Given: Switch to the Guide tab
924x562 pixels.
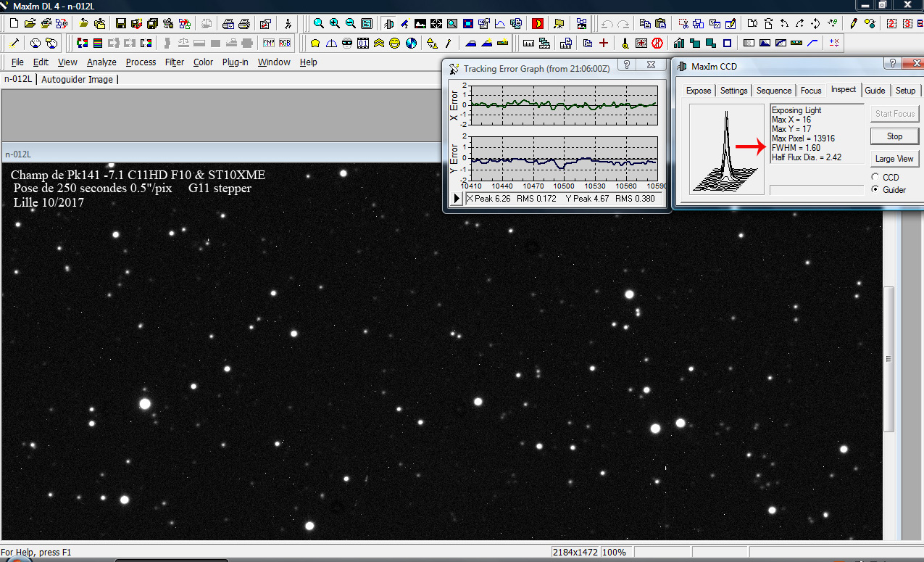Looking at the screenshot, I should (875, 91).
